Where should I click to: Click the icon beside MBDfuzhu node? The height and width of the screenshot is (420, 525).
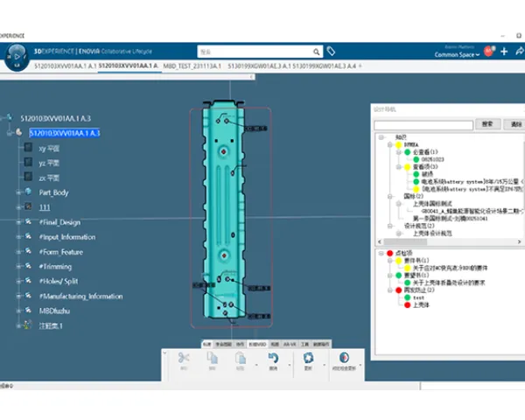[28, 310]
